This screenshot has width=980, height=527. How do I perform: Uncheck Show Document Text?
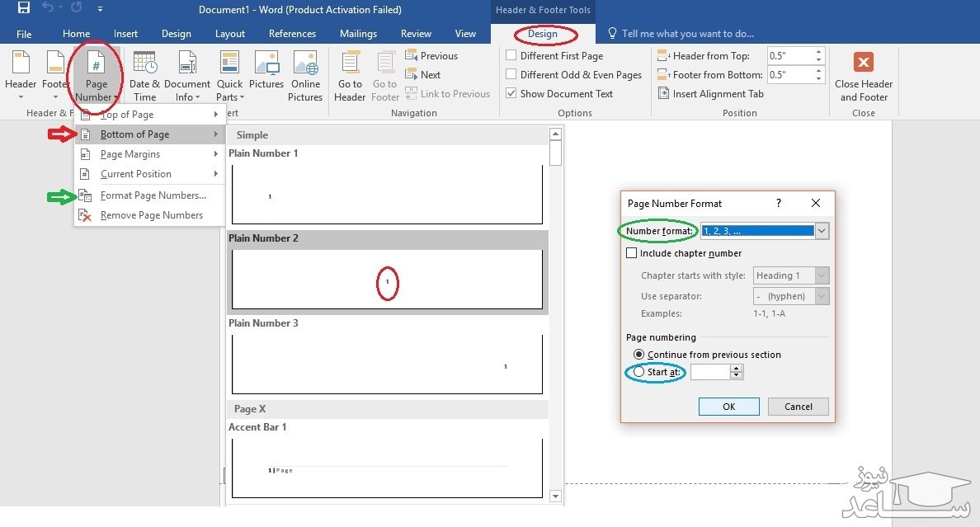coord(511,94)
